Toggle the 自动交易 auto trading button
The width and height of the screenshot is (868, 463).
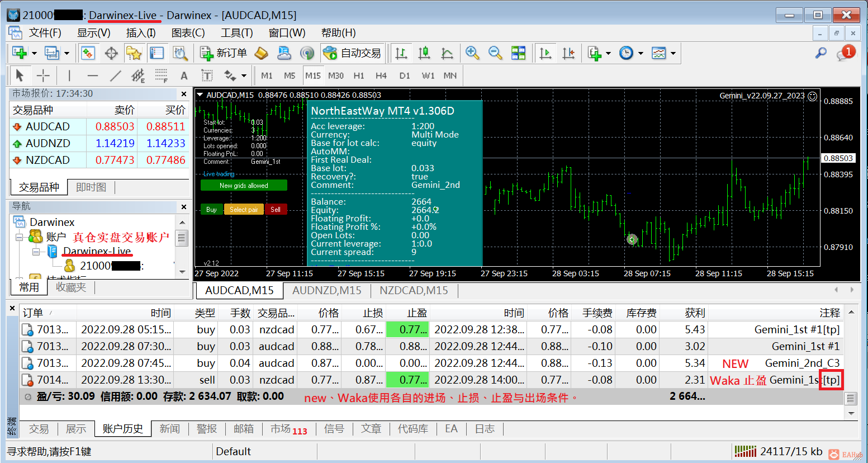(353, 53)
